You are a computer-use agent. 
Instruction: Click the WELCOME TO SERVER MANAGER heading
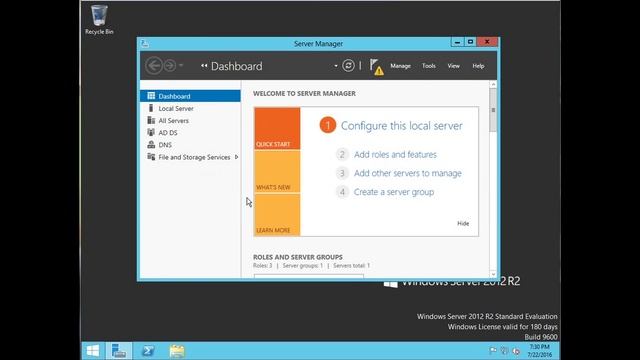304,93
